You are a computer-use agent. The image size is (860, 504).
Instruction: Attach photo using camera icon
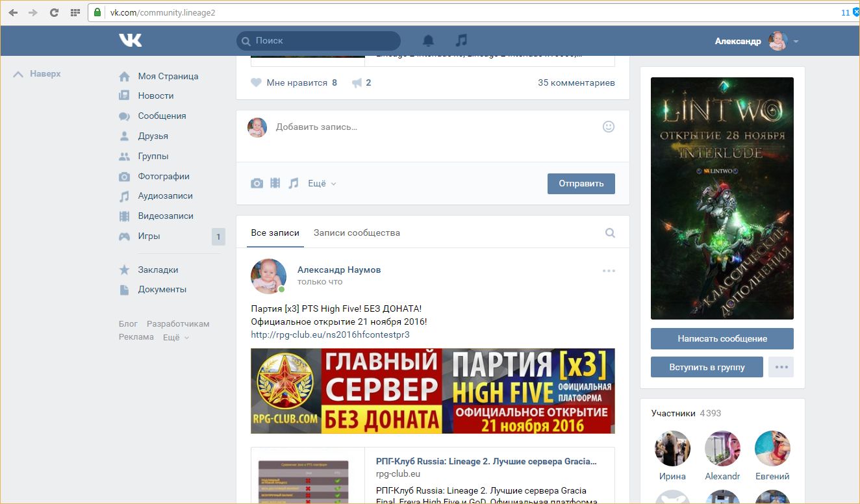point(257,184)
